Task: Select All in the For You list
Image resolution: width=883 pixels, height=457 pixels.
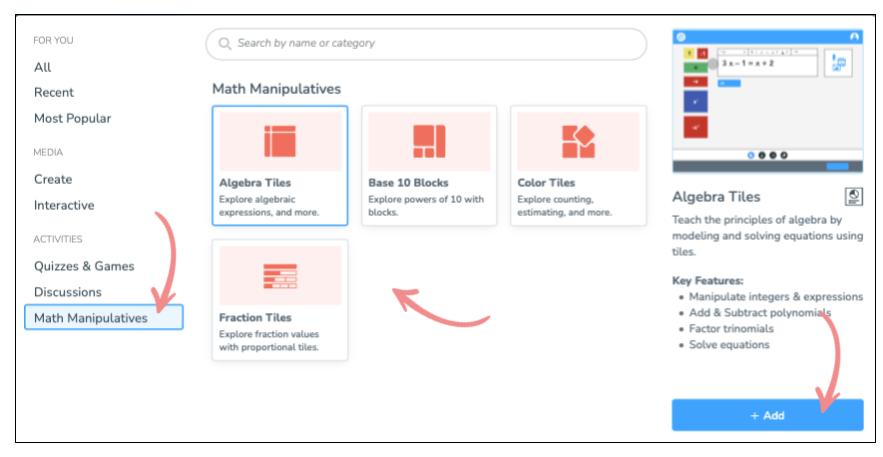Action: (42, 66)
